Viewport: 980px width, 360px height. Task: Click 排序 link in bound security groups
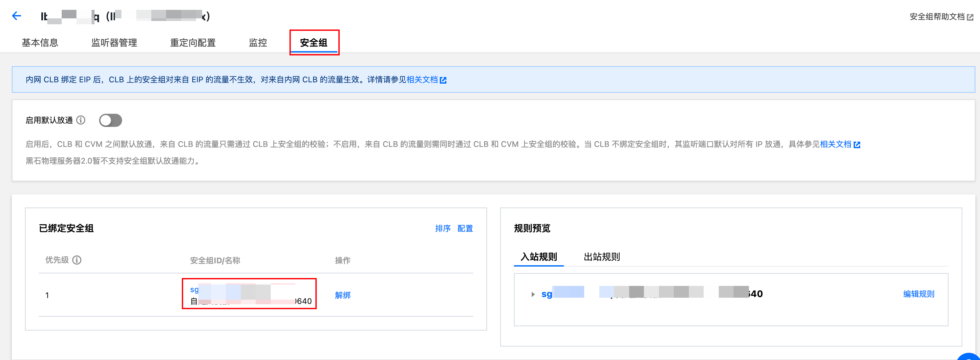[x=442, y=229]
